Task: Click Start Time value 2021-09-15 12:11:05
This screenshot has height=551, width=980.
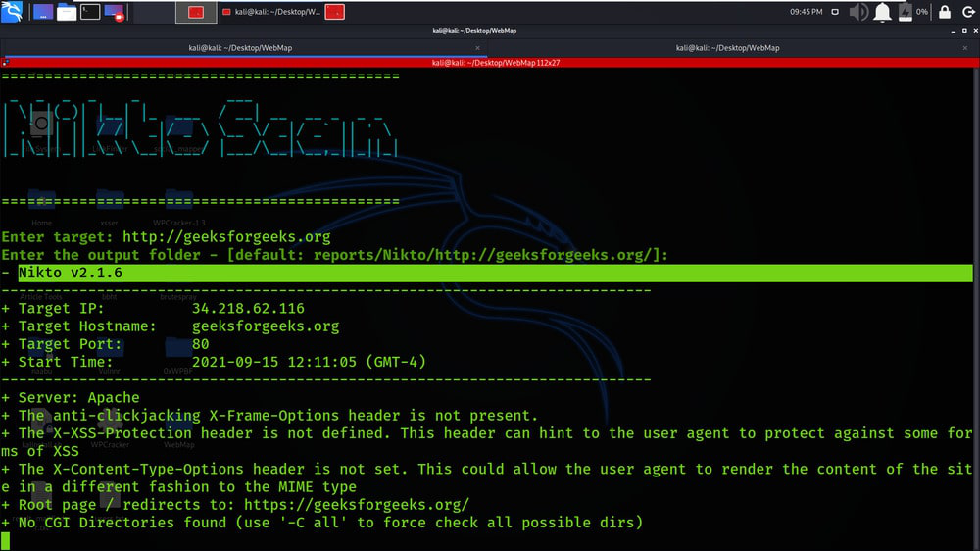Action: click(x=274, y=362)
